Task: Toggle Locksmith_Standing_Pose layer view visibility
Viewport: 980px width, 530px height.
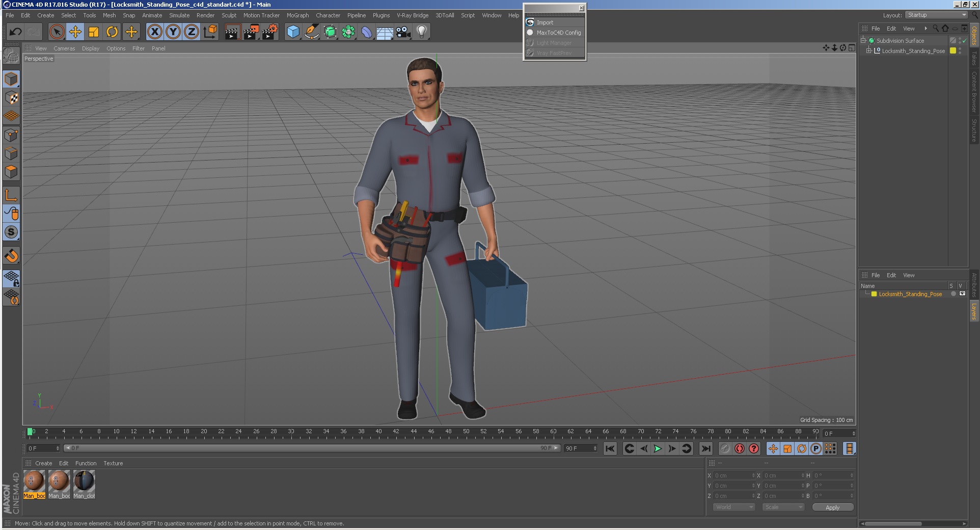Action: click(962, 294)
